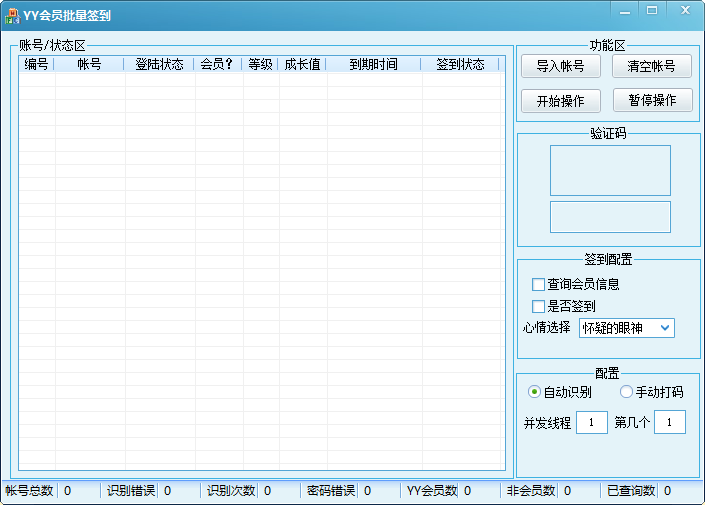The height and width of the screenshot is (505, 705).
Task: Click captcha text entry box
Action: tap(610, 217)
